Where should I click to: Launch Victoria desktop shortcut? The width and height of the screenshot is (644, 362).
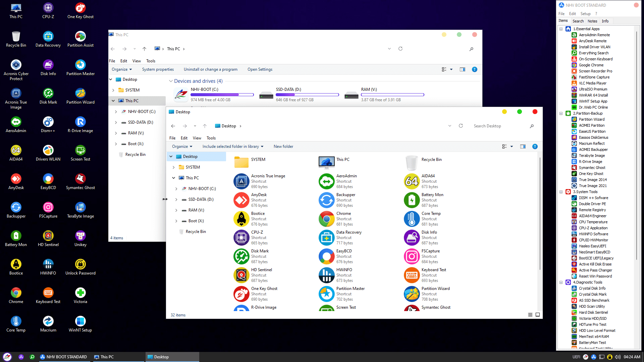pyautogui.click(x=80, y=295)
